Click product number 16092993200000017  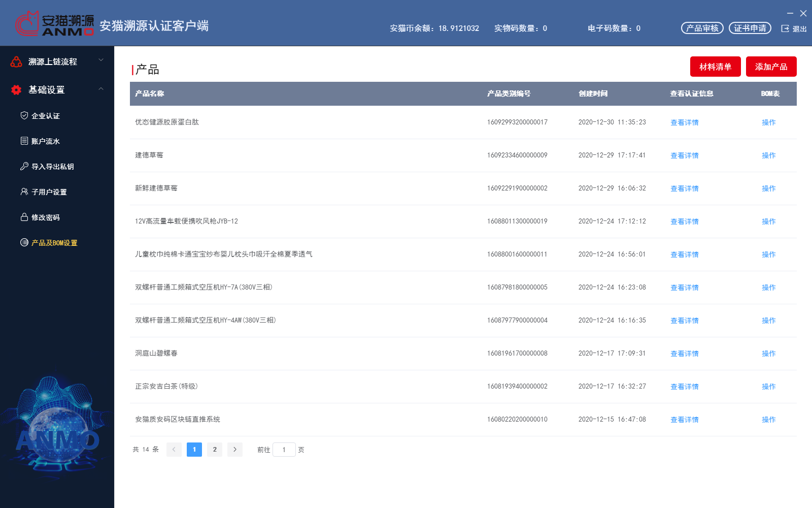coord(517,122)
